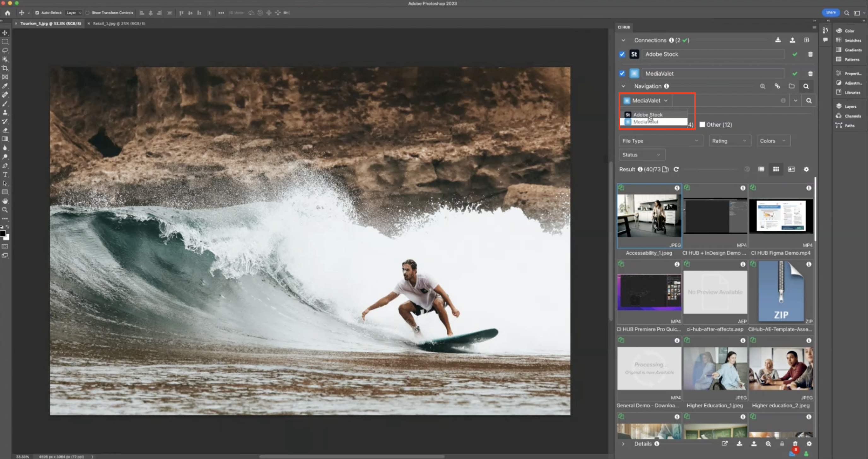The height and width of the screenshot is (459, 868).
Task: Select the Brush tool
Action: coord(5,104)
